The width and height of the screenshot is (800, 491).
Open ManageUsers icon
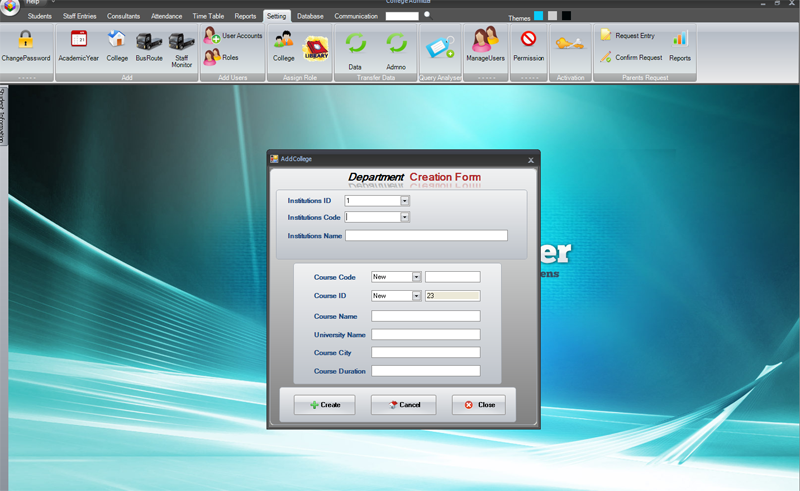(485, 39)
